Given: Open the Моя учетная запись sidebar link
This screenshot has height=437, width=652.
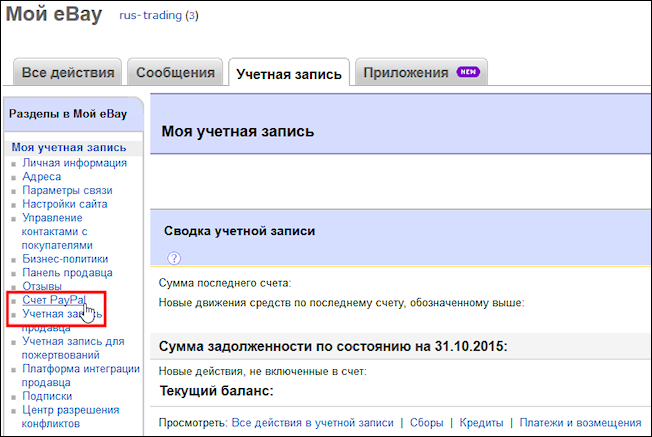Looking at the screenshot, I should [x=69, y=147].
